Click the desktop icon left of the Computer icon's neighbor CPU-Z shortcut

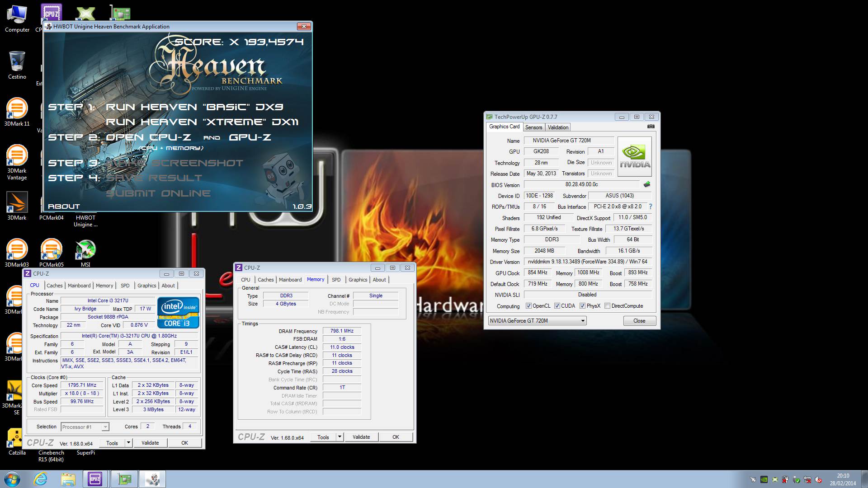(17, 19)
